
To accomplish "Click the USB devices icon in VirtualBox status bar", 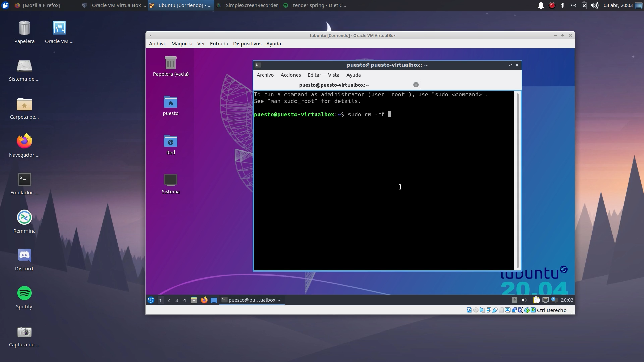I will [x=495, y=310].
